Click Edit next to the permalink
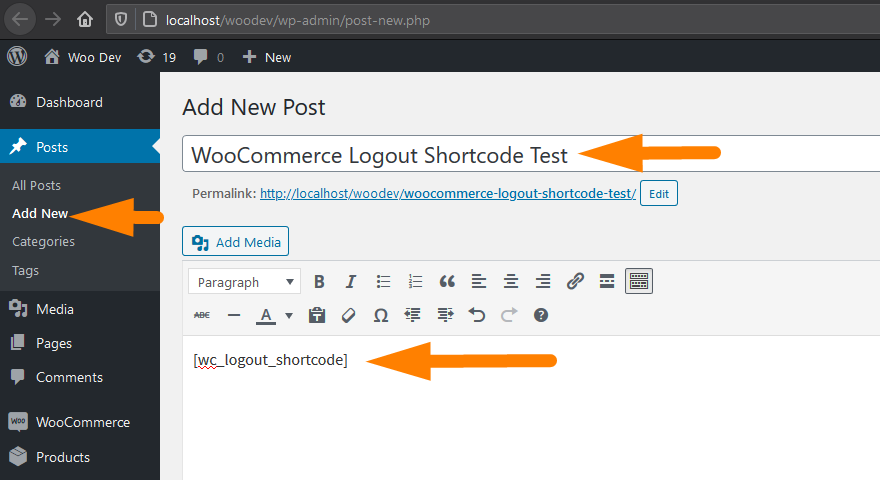The image size is (880, 480). (x=659, y=194)
